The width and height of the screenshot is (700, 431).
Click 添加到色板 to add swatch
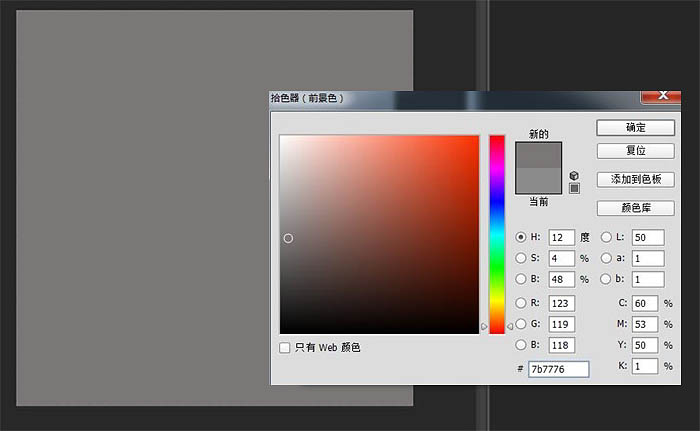[x=635, y=180]
